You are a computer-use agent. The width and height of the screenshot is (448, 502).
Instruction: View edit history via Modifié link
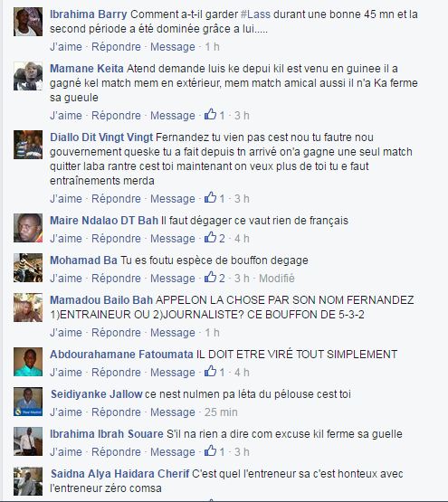[277, 279]
